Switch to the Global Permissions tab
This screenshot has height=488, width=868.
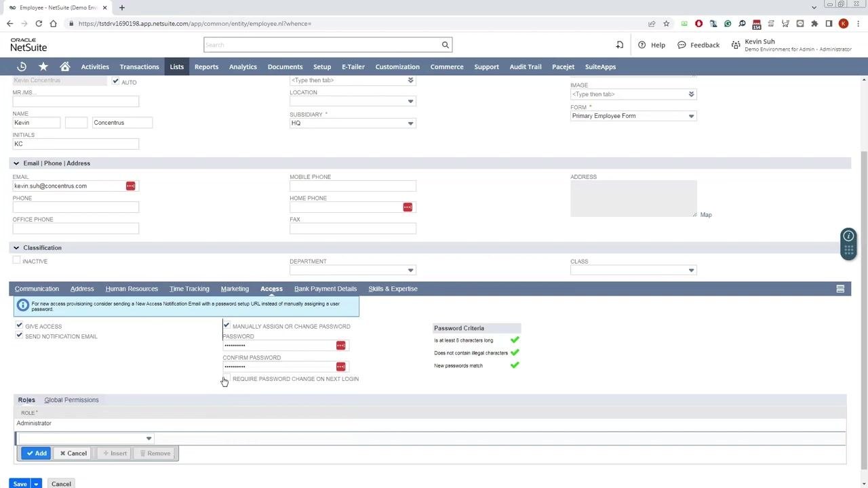[71, 400]
